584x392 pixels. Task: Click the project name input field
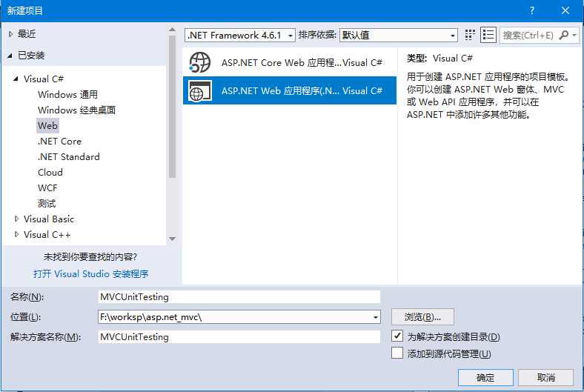pyautogui.click(x=239, y=296)
